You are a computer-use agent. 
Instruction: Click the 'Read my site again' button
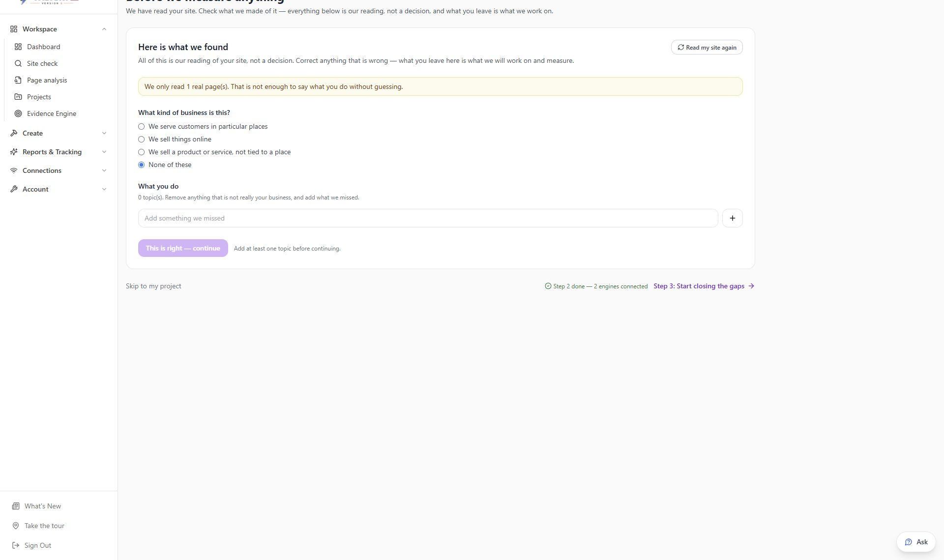[707, 47]
